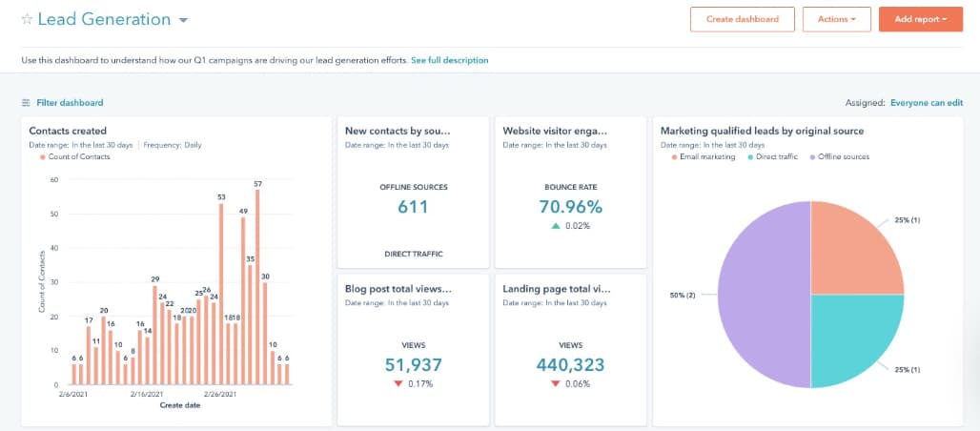This screenshot has height=431, width=980.
Task: Open the See full description link
Action: (449, 61)
